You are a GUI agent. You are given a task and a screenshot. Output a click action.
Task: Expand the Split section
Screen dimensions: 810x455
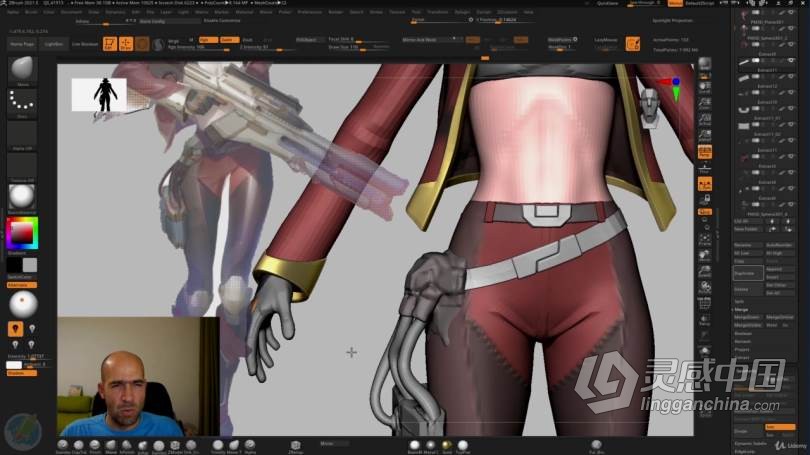(x=739, y=302)
